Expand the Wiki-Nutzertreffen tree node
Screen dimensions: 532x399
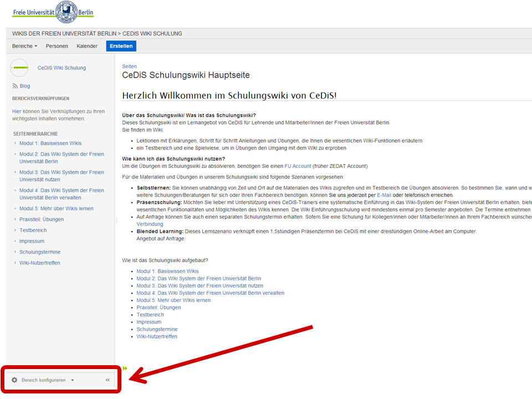15,263
